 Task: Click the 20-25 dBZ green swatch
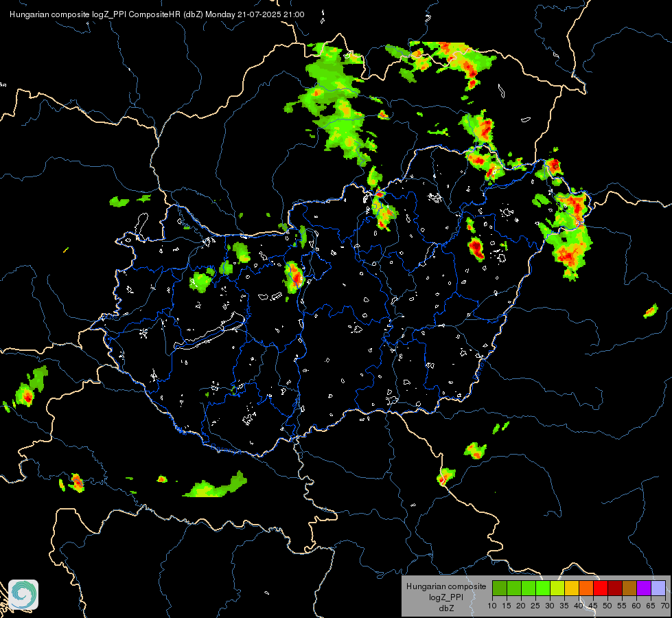click(529, 588)
